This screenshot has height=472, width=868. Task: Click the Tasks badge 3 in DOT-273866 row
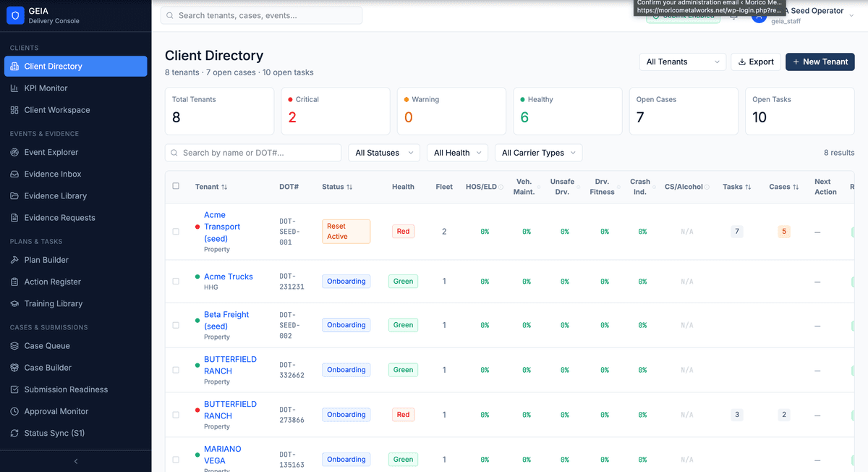point(737,415)
